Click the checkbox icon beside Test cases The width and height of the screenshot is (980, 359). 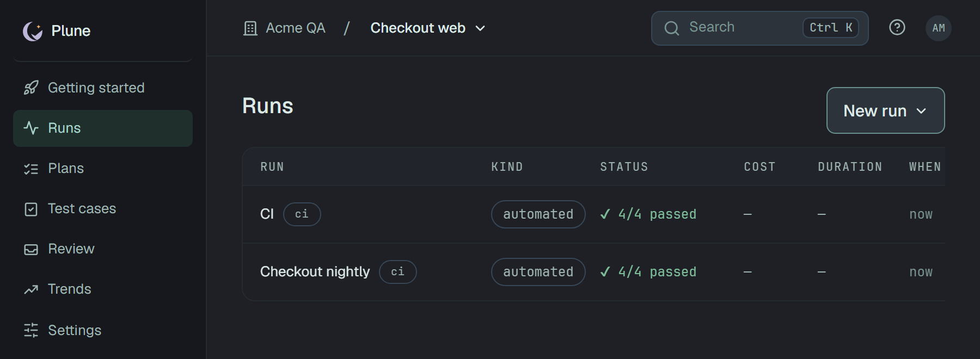point(31,209)
